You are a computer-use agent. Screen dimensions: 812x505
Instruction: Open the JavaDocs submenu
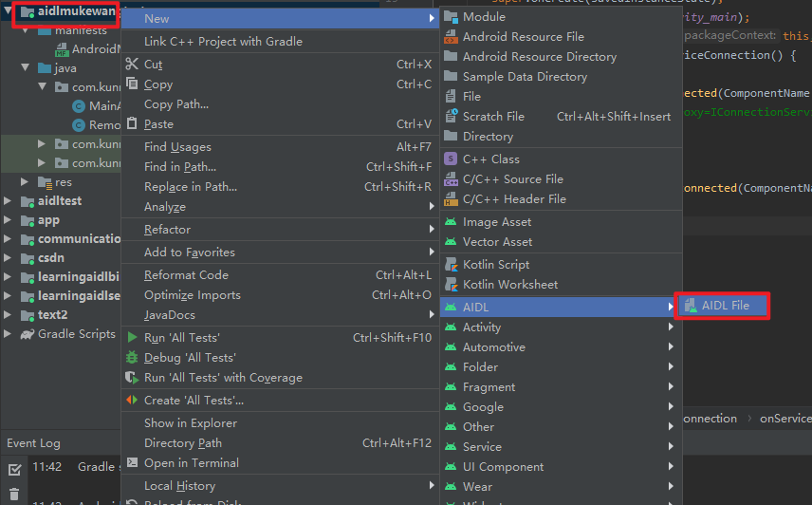coord(280,315)
